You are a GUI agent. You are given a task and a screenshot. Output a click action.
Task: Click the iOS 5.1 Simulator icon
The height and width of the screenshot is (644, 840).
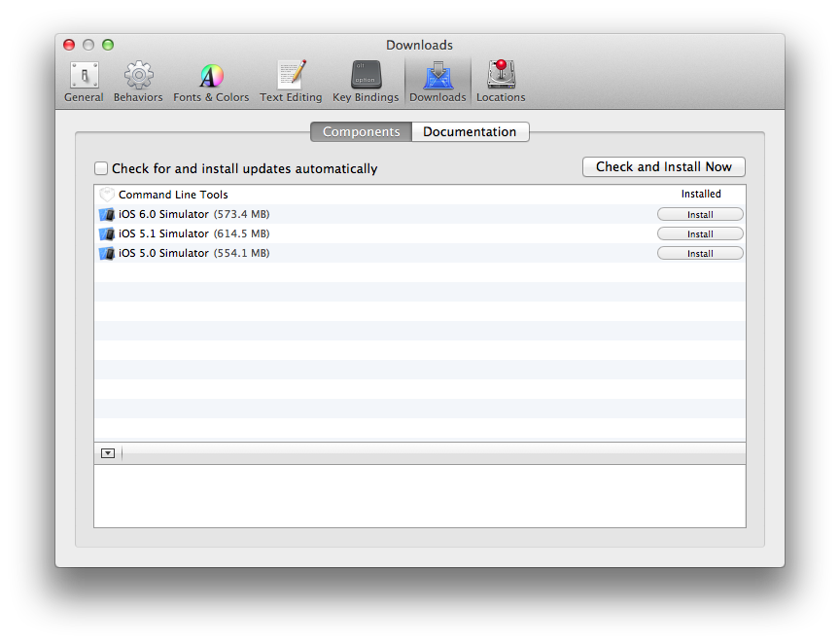pyautogui.click(x=107, y=233)
